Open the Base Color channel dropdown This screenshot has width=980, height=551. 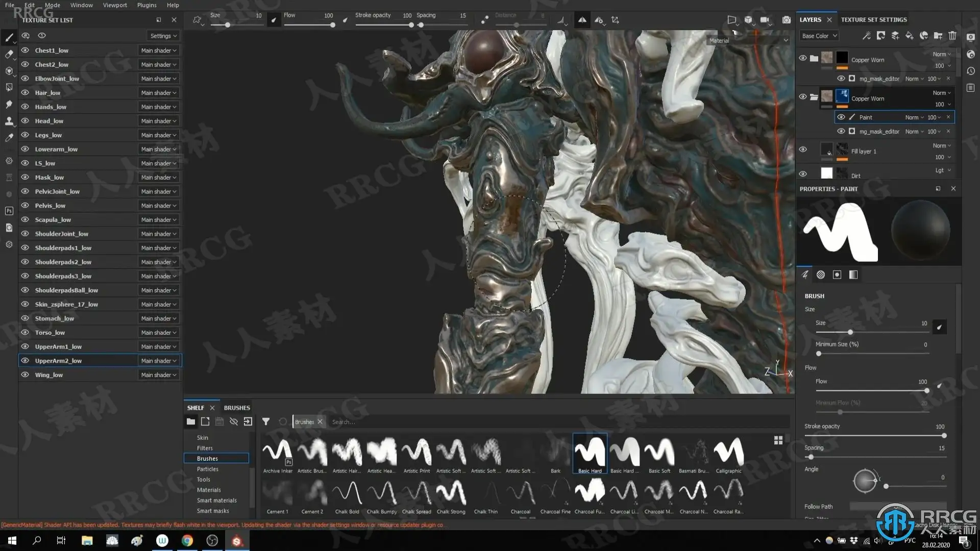click(819, 36)
